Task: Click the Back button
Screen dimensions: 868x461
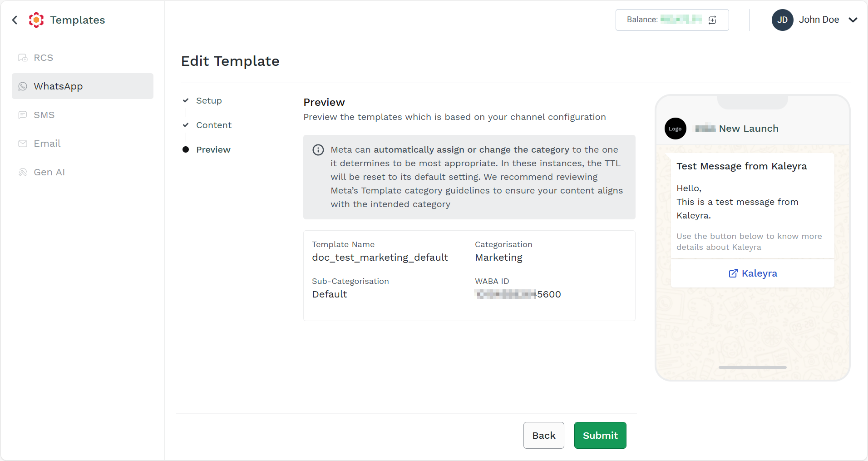Action: 543,435
